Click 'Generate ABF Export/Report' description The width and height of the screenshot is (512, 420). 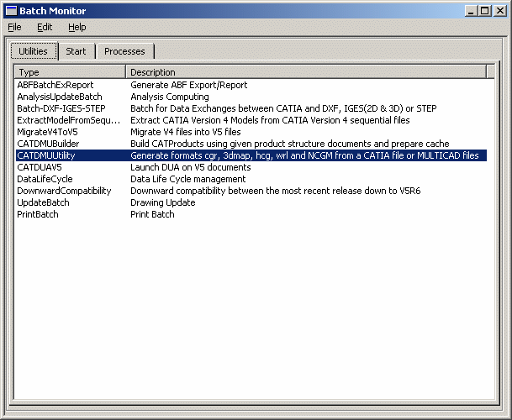[x=188, y=85]
